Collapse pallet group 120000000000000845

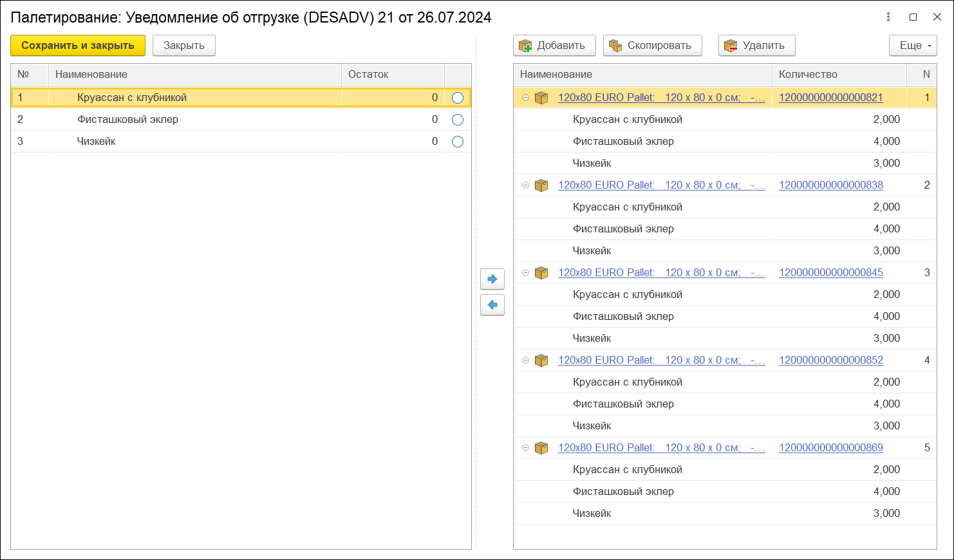(525, 272)
